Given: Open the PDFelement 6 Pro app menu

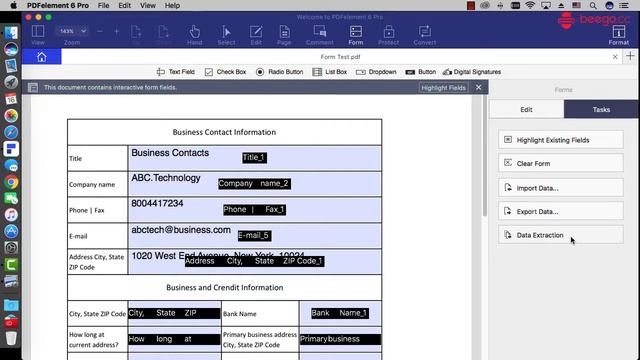Looking at the screenshot, I should coord(58,6).
